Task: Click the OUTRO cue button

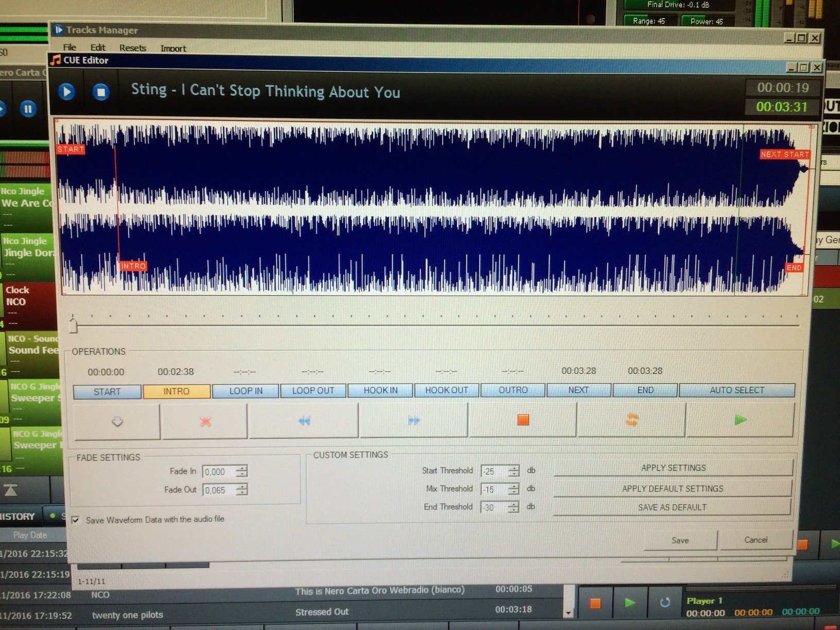Action: [513, 390]
